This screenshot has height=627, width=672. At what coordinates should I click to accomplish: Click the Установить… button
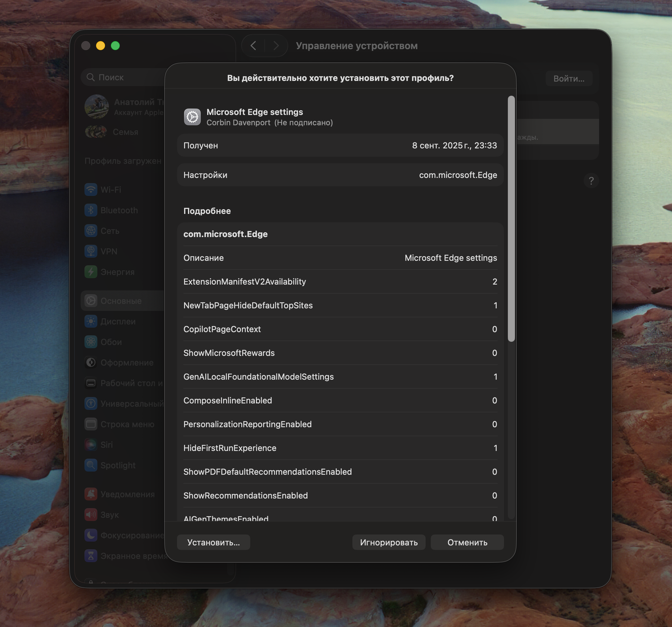click(x=214, y=542)
